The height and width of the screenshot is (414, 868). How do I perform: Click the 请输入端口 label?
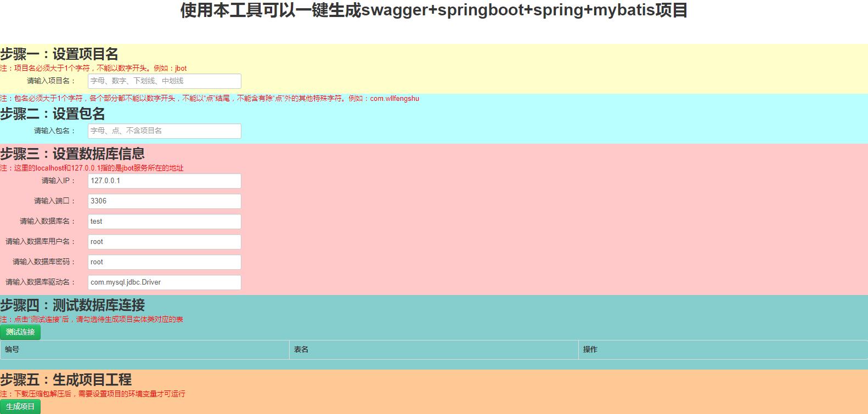click(55, 201)
